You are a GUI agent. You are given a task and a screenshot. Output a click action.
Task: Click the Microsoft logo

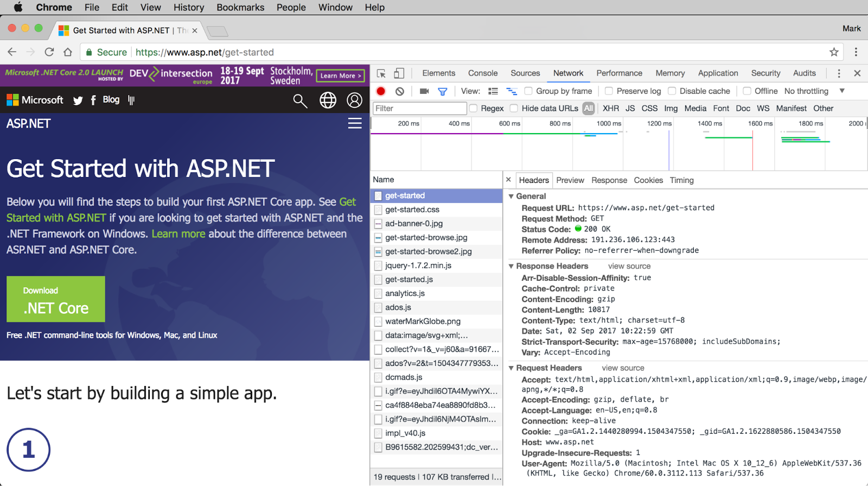35,100
